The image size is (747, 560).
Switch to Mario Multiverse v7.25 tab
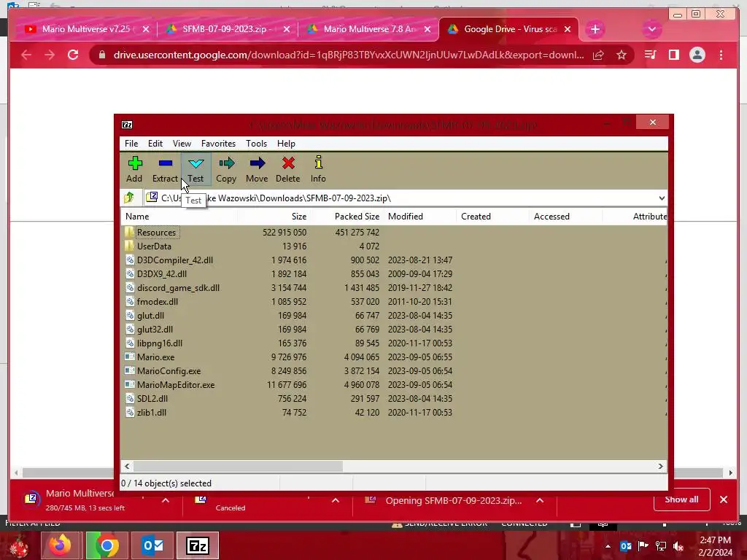(x=86, y=29)
